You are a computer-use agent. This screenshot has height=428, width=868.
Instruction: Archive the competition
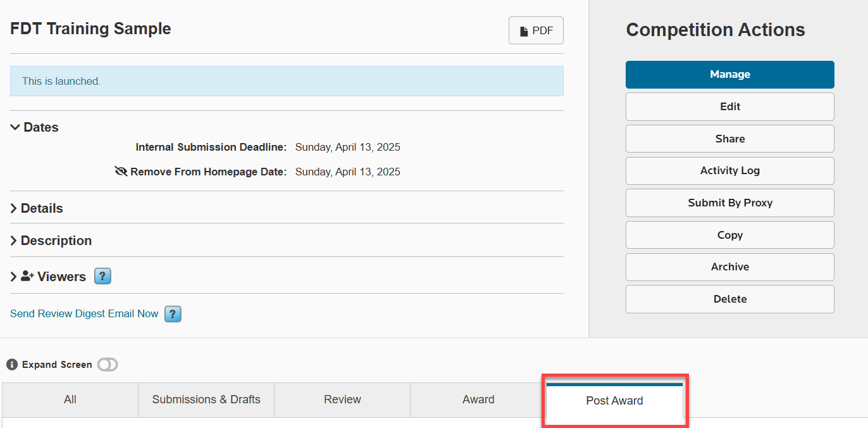point(729,267)
